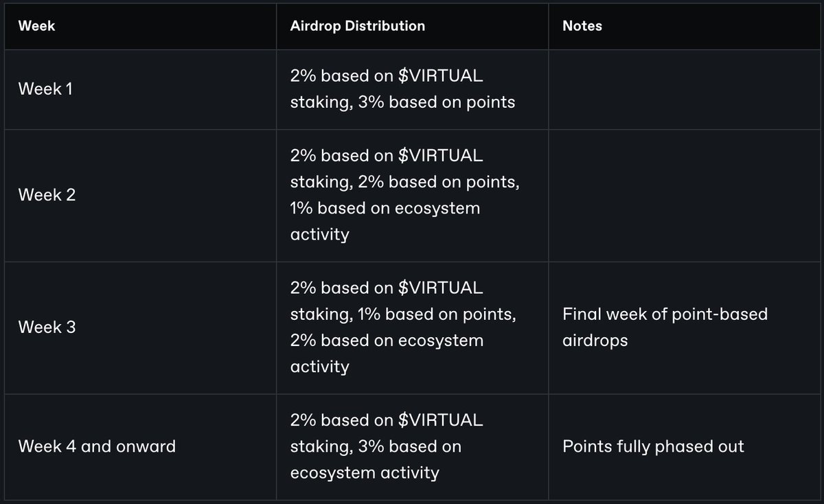Screen dimensions: 824x504
Task: Select the Week 1 row label
Action: 45,89
